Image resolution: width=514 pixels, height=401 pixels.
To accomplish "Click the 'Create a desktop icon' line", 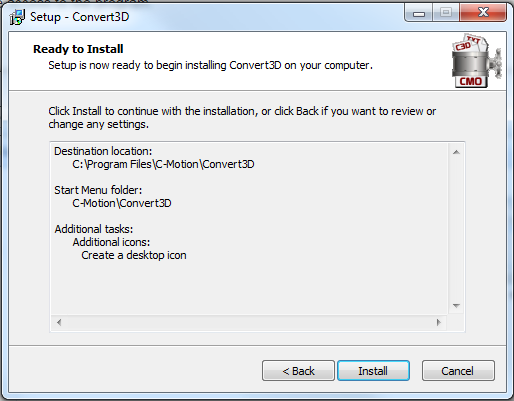I will coord(134,255).
